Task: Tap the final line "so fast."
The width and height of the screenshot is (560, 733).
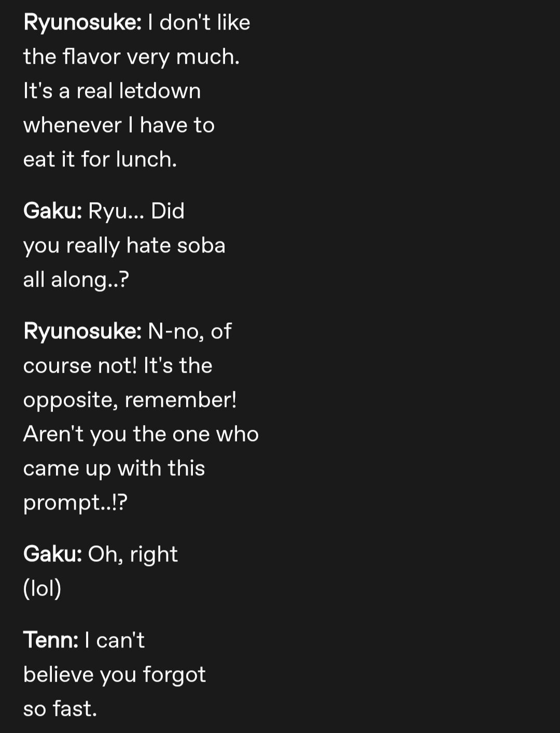Action: pos(60,709)
